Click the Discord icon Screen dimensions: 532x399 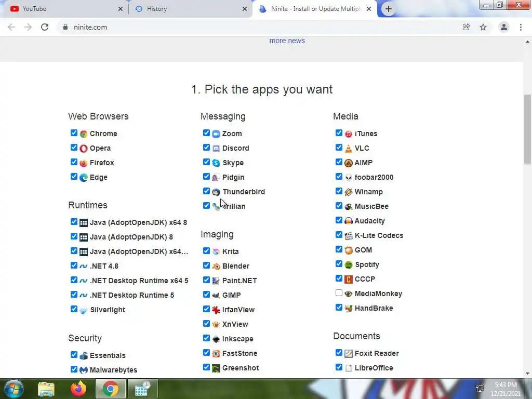pos(216,148)
